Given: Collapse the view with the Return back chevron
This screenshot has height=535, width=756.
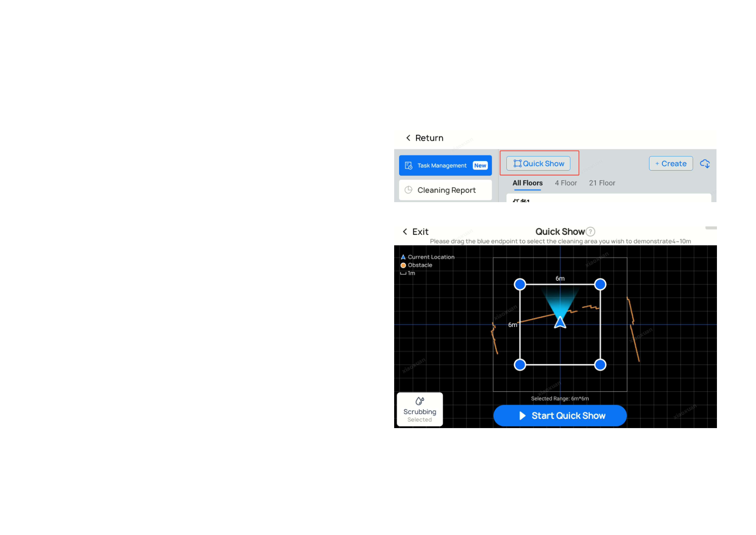Looking at the screenshot, I should click(408, 138).
